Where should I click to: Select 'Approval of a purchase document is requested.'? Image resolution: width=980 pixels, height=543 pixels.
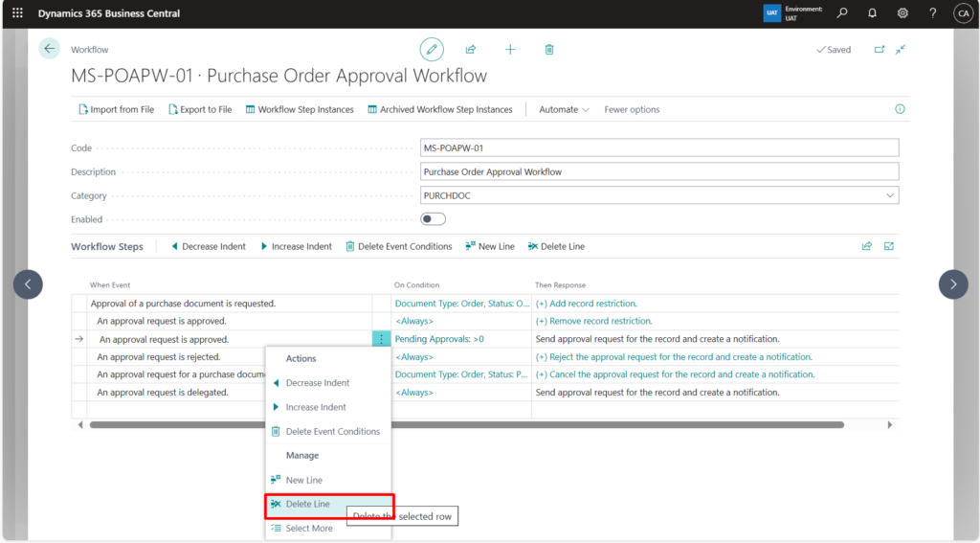pos(183,304)
